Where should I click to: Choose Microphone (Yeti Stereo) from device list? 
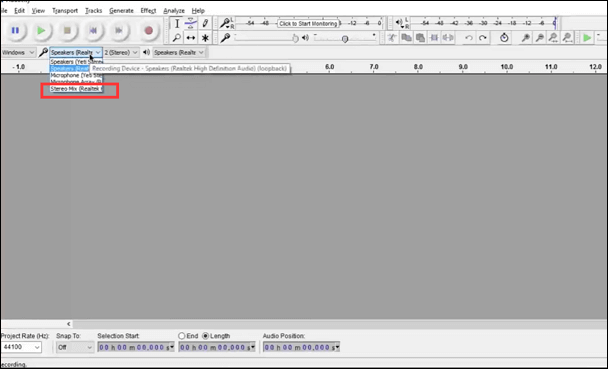[x=76, y=75]
